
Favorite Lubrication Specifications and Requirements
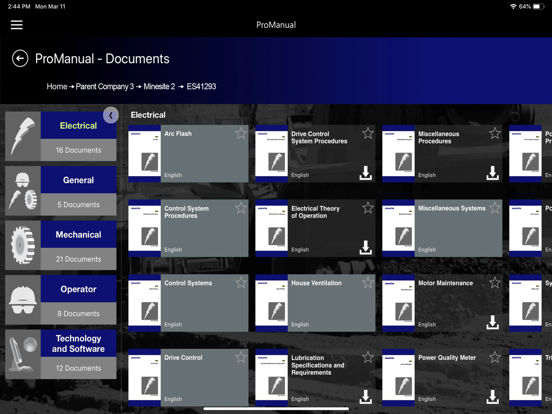click(x=368, y=357)
